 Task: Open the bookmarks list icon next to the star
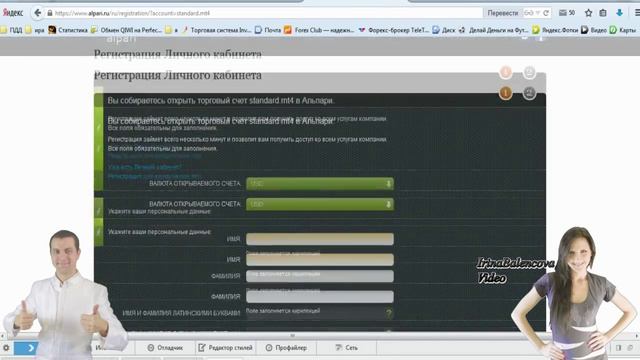[x=603, y=13]
